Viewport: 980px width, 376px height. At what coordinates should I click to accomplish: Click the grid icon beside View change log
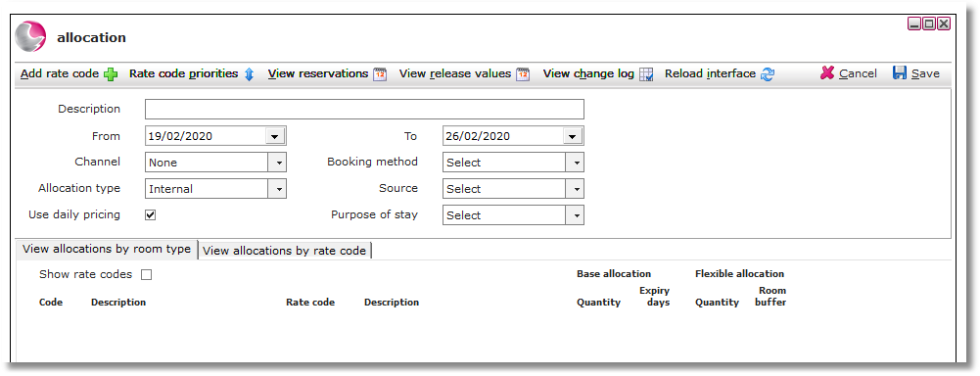pos(646,74)
